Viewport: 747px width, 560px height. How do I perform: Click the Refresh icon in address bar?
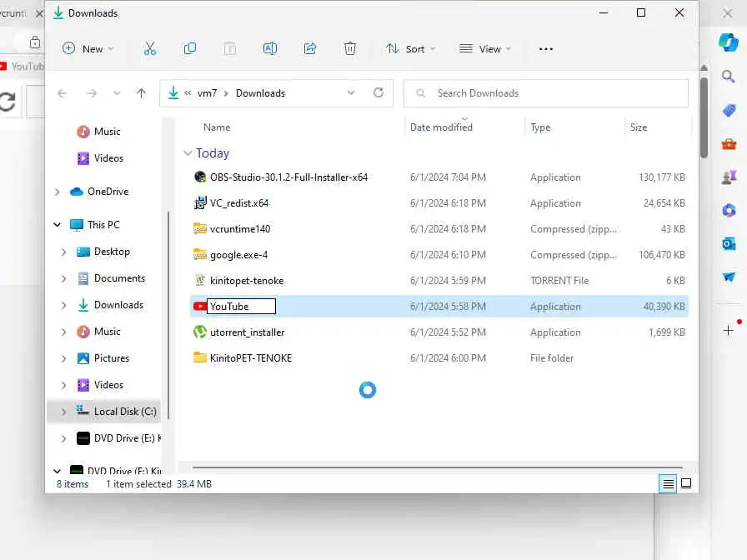click(x=379, y=92)
